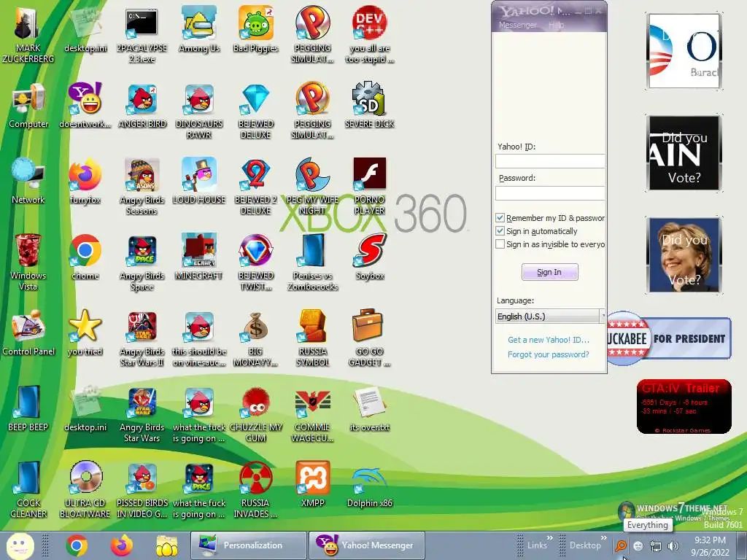Select the CHUZZLE red fuzzball icon
Screen dimensions: 747x560
256,414
